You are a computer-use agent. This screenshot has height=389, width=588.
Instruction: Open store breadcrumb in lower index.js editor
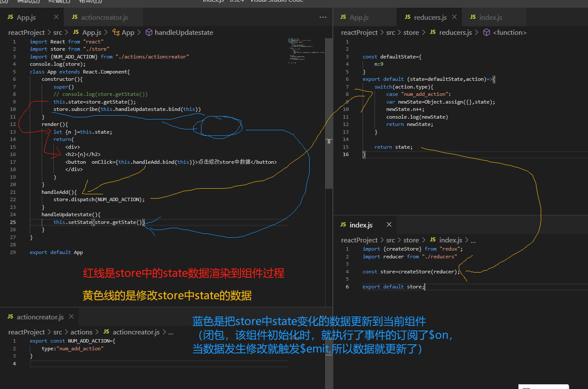411,240
